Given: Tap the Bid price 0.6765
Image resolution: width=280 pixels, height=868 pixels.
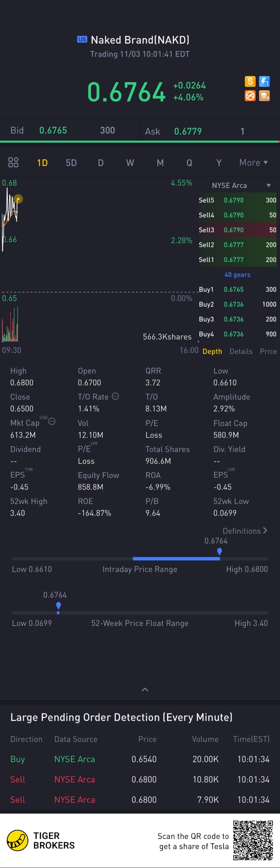Looking at the screenshot, I should (x=53, y=130).
